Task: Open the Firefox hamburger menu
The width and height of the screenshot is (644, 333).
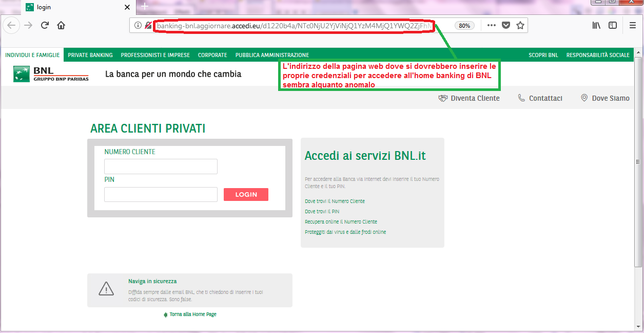Action: [633, 25]
